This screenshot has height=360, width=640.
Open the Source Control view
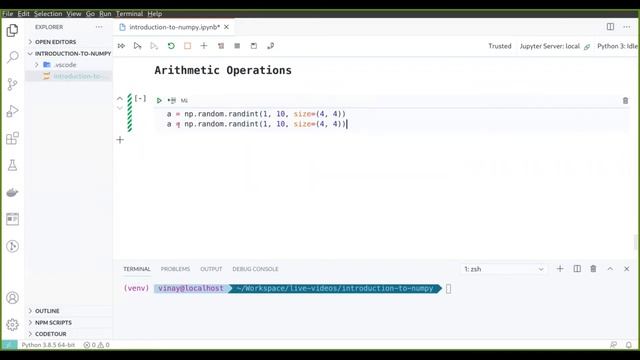(x=12, y=84)
